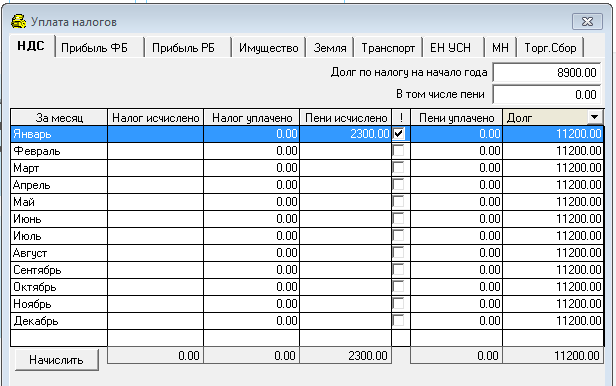Click Пени уплачено cell for Март
This screenshot has height=386, width=616.
click(456, 168)
